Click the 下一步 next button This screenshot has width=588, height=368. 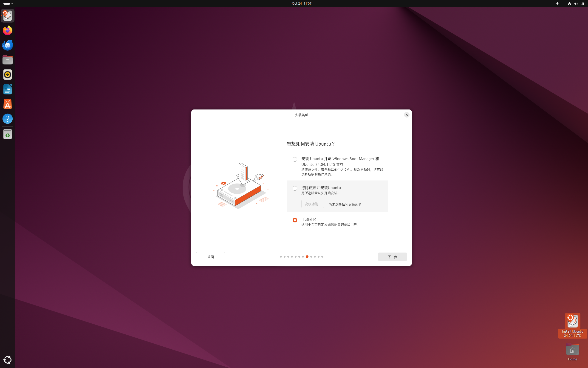click(x=392, y=256)
